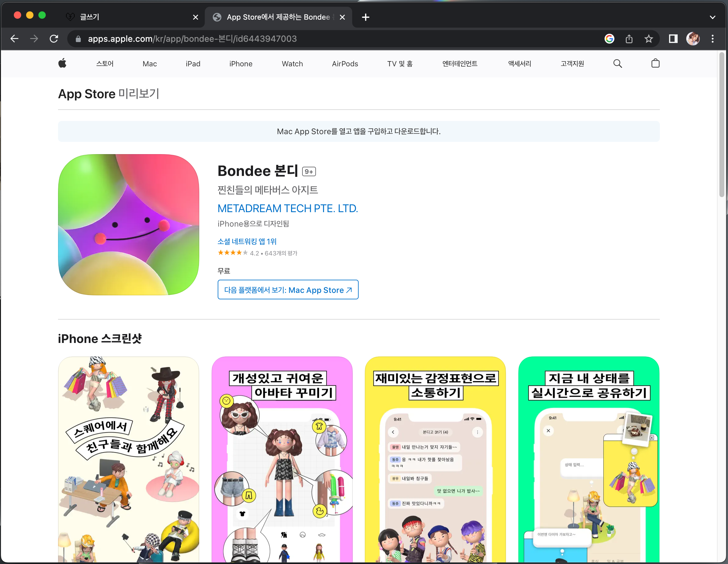Expand the tab search chevron
The image size is (728, 564).
point(712,17)
